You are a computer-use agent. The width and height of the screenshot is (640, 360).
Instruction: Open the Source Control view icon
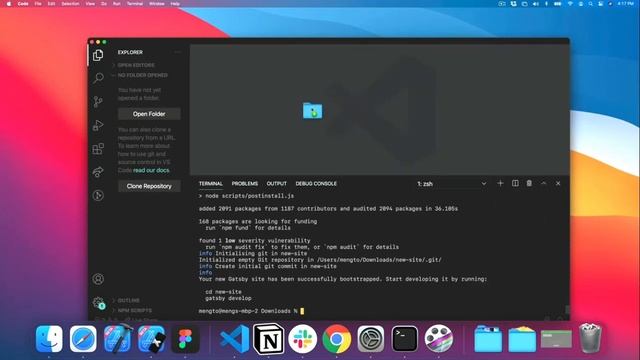[x=98, y=101]
